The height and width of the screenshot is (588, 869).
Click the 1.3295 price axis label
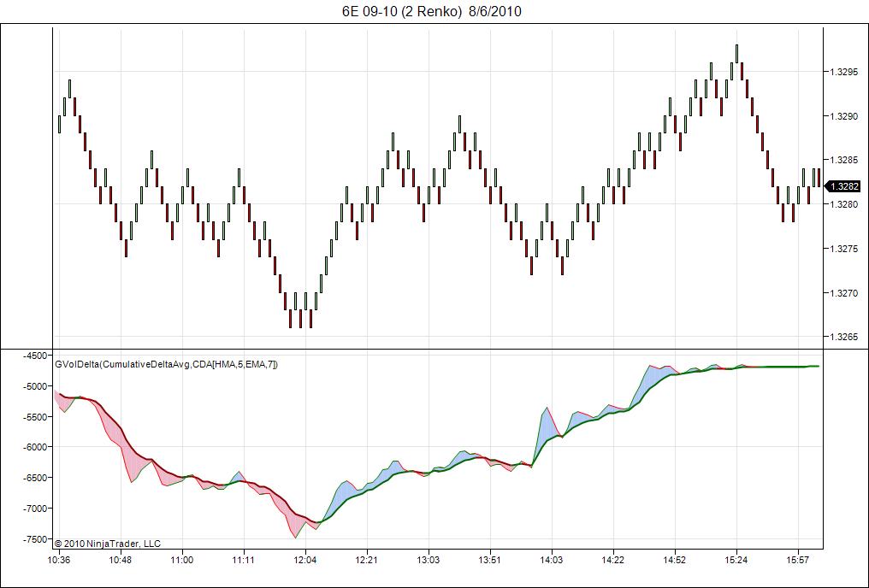843,72
